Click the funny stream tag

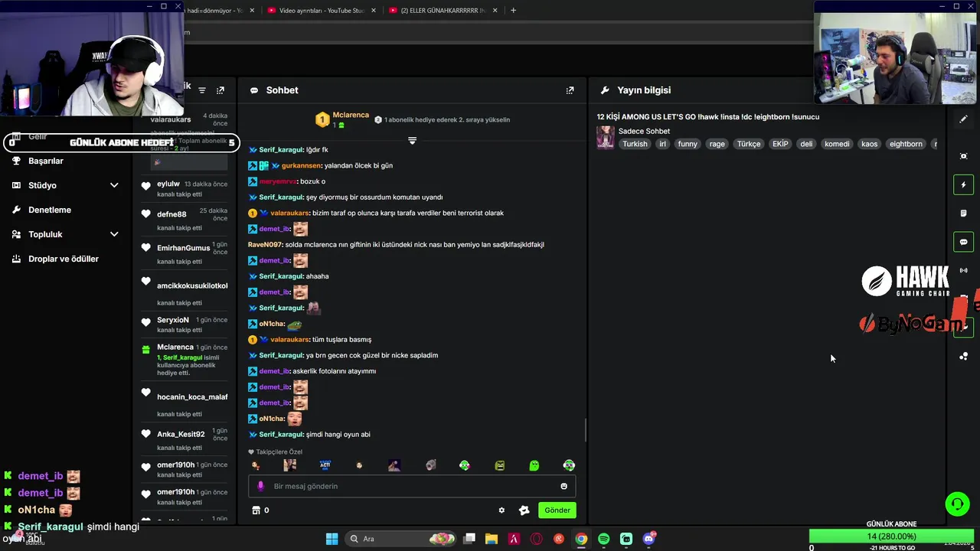[688, 144]
